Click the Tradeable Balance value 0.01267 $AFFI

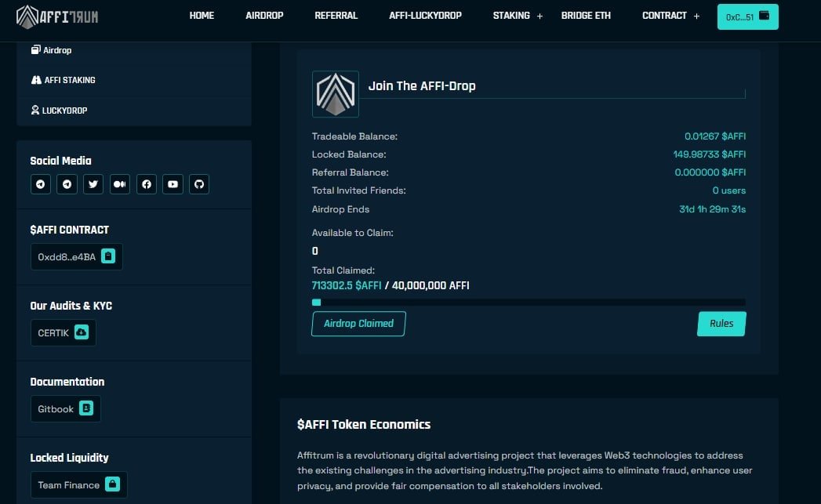714,136
